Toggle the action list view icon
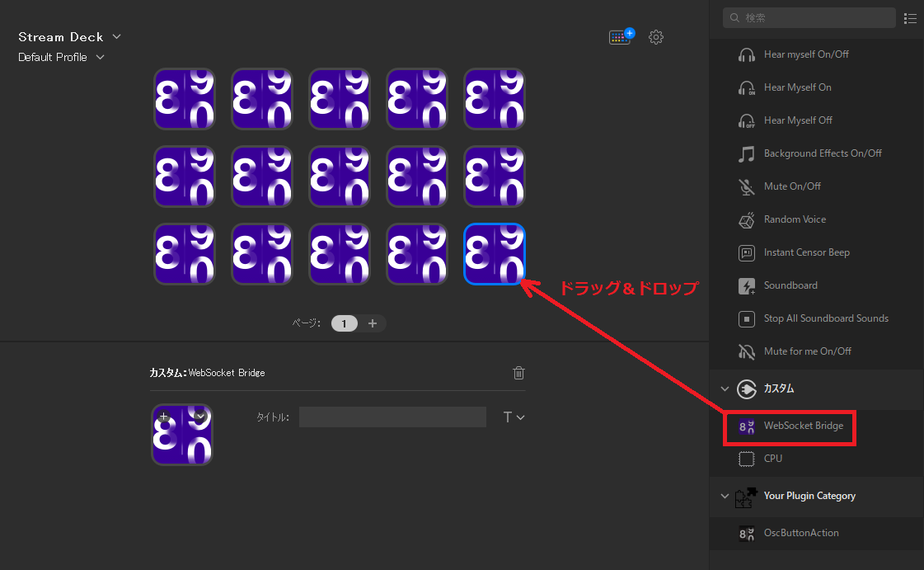Screen dimensions: 924x570 pyautogui.click(x=911, y=18)
